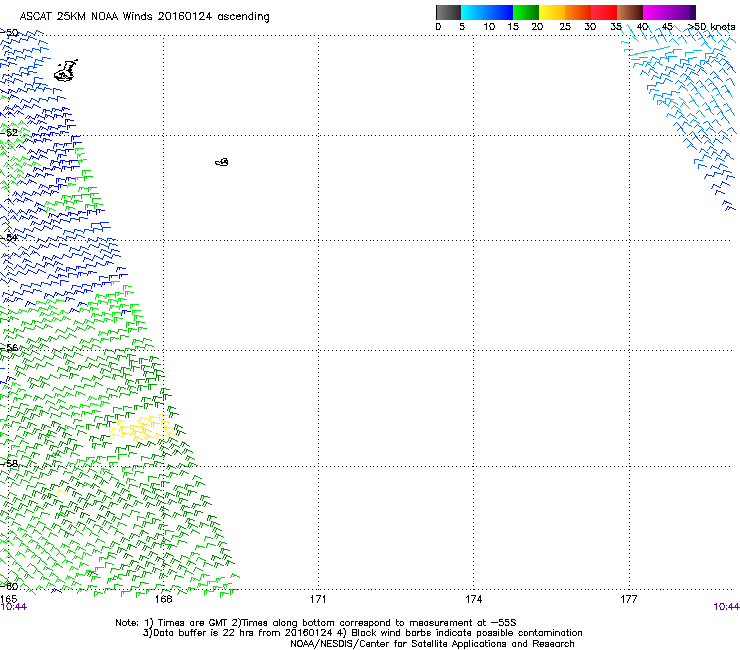Click the purple 10:44 time at bottom-right corner

pos(726,607)
